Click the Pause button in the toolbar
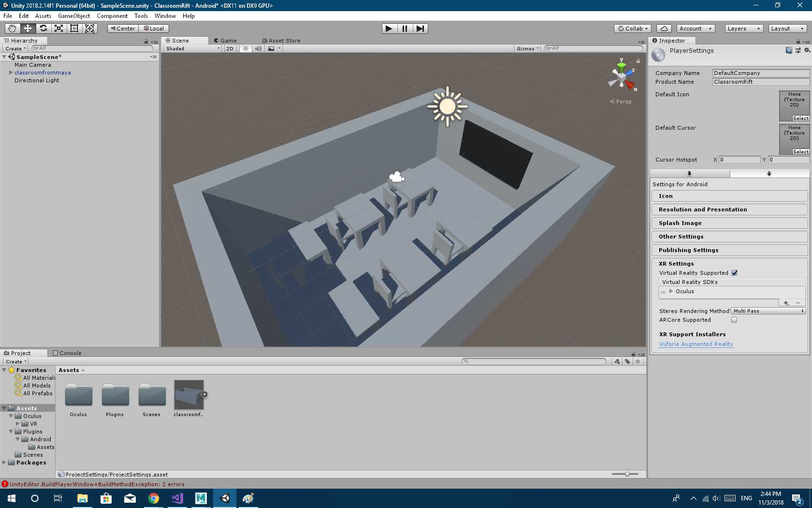The width and height of the screenshot is (812, 508). pos(405,29)
